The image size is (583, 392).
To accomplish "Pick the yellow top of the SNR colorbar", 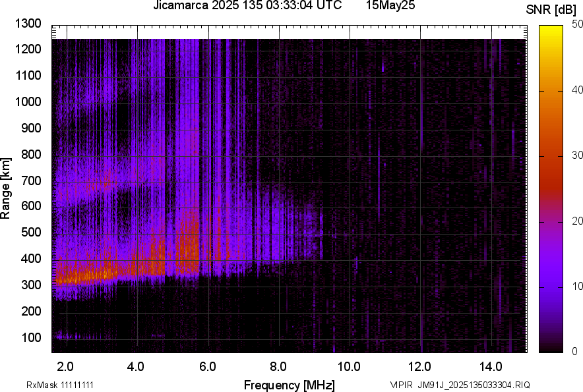I will coord(549,30).
